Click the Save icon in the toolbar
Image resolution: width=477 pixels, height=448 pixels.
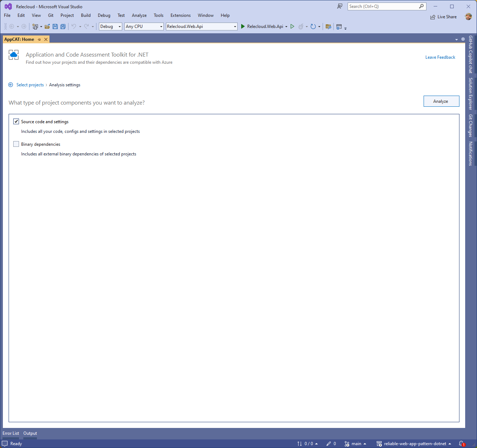coord(55,26)
